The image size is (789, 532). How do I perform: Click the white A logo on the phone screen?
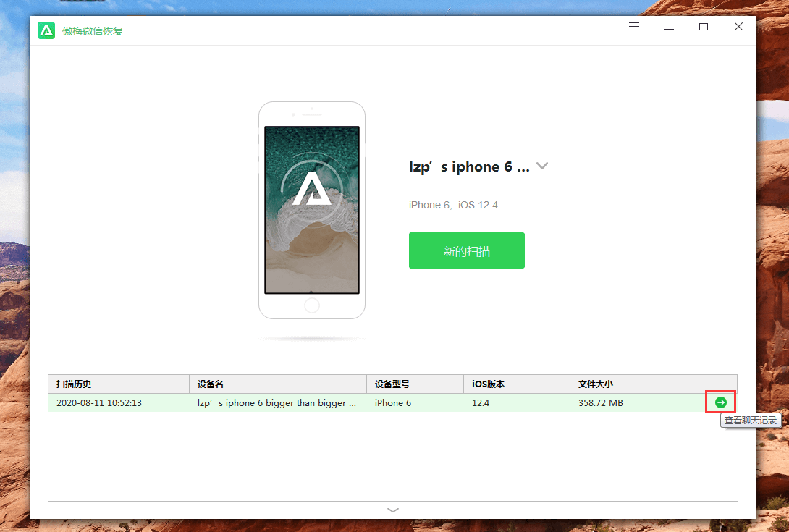(x=311, y=190)
